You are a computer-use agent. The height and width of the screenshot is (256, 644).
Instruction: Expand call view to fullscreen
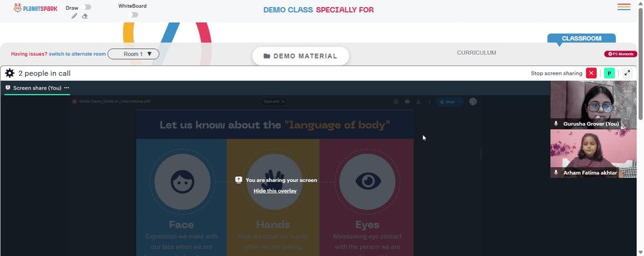pos(627,73)
